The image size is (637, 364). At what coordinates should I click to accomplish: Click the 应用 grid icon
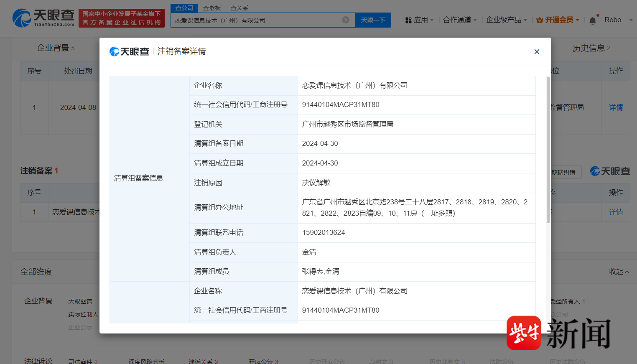408,20
